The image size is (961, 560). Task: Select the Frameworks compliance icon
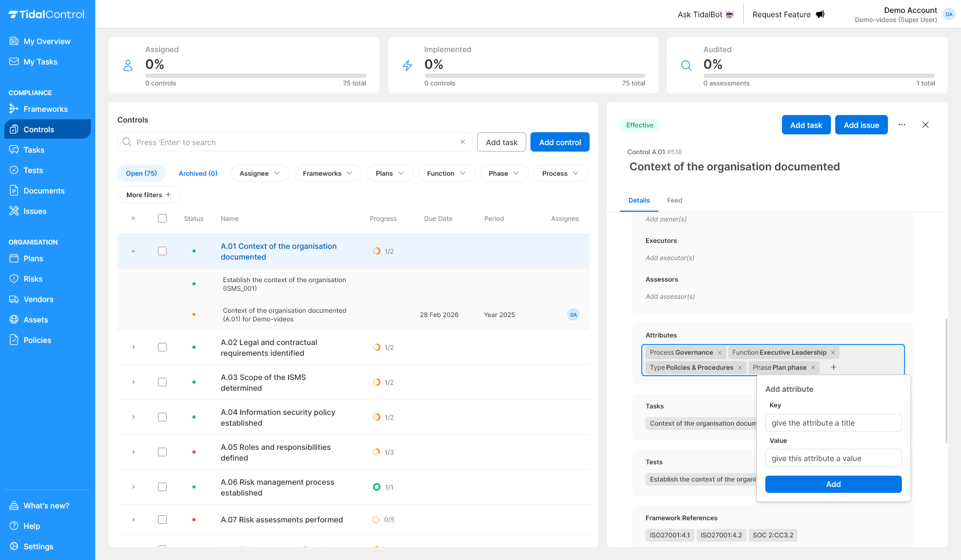tap(15, 109)
